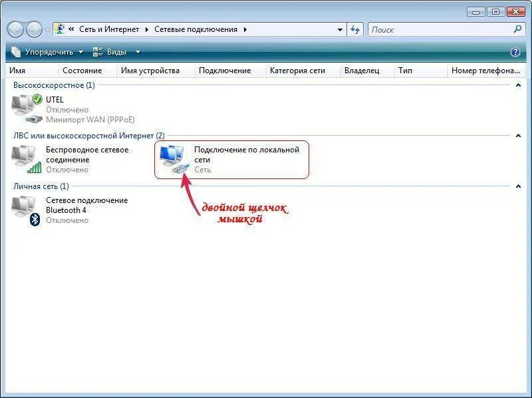Minimize the network connections window

(475, 12)
